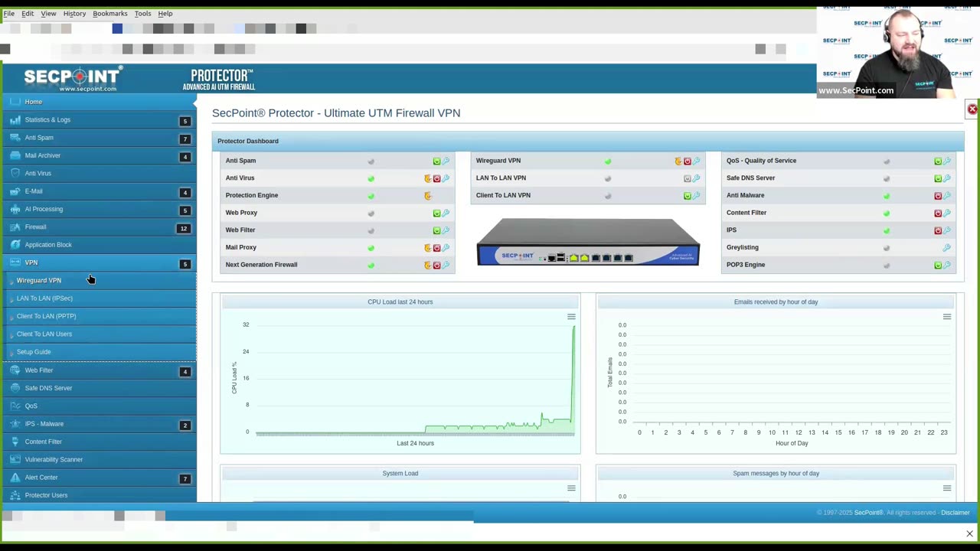Open CPU Load chart hamburger menu
The height and width of the screenshot is (551, 980).
(571, 317)
